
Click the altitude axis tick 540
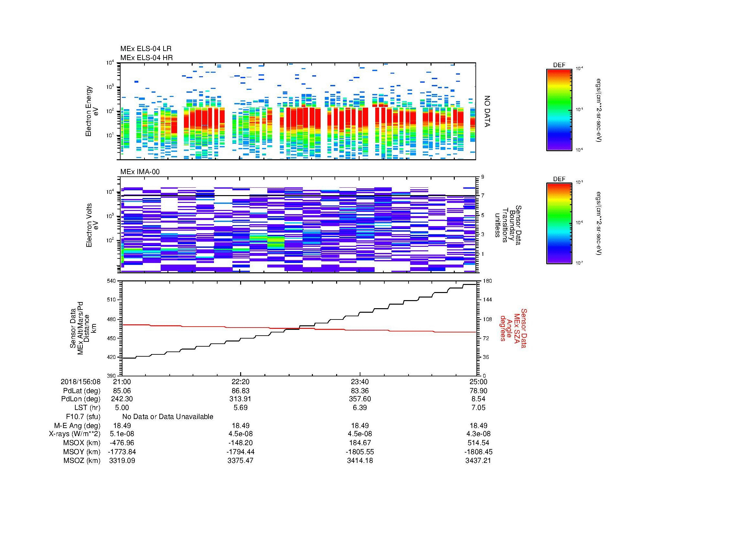pyautogui.click(x=112, y=281)
